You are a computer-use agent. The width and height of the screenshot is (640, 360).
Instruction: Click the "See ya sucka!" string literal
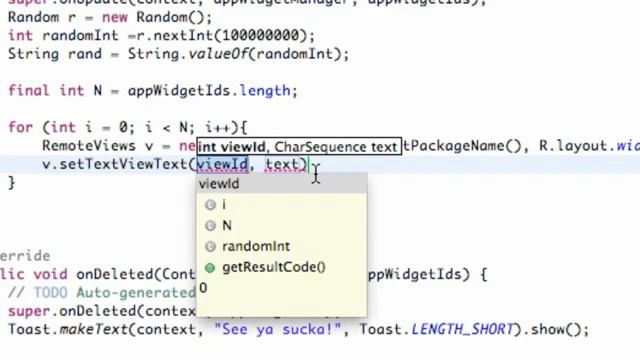point(278,329)
